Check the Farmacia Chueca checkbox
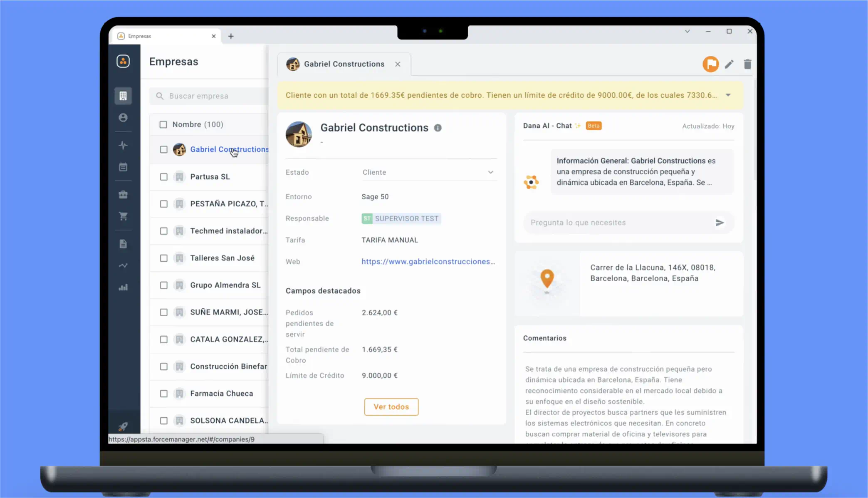 pos(164,394)
